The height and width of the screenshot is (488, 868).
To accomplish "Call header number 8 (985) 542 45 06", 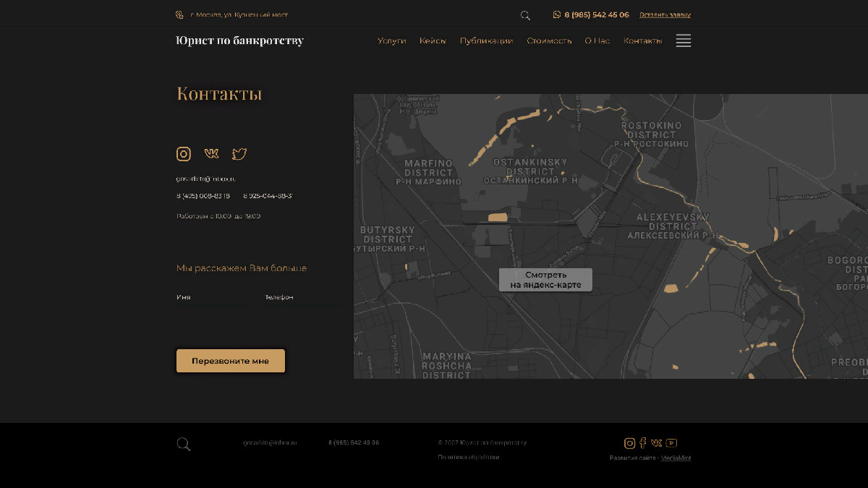I will pos(597,14).
